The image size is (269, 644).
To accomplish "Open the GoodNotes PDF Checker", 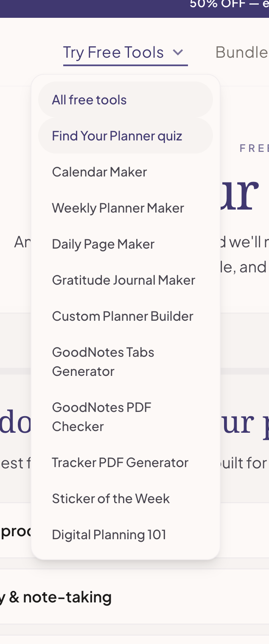I will click(x=101, y=417).
